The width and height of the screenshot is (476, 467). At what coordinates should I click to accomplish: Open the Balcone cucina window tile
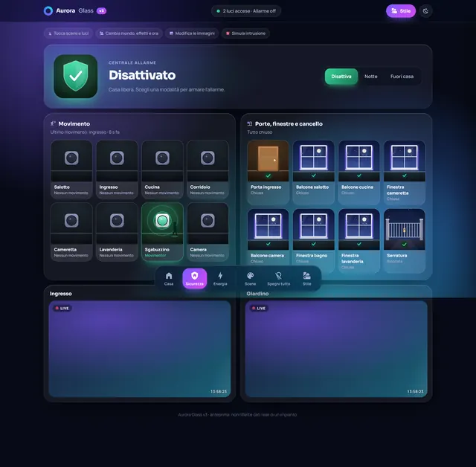(359, 173)
